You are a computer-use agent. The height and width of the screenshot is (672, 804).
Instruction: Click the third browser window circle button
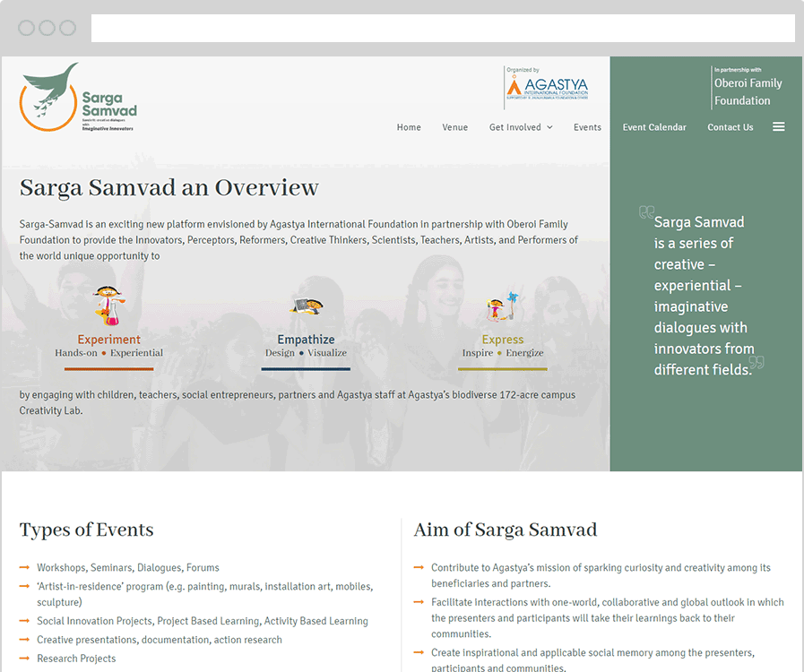point(68,28)
